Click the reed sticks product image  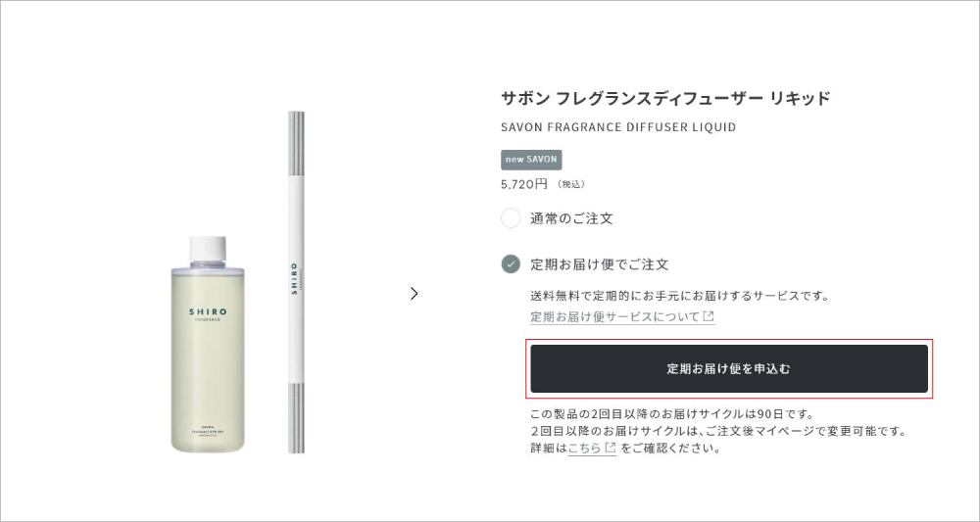click(296, 282)
